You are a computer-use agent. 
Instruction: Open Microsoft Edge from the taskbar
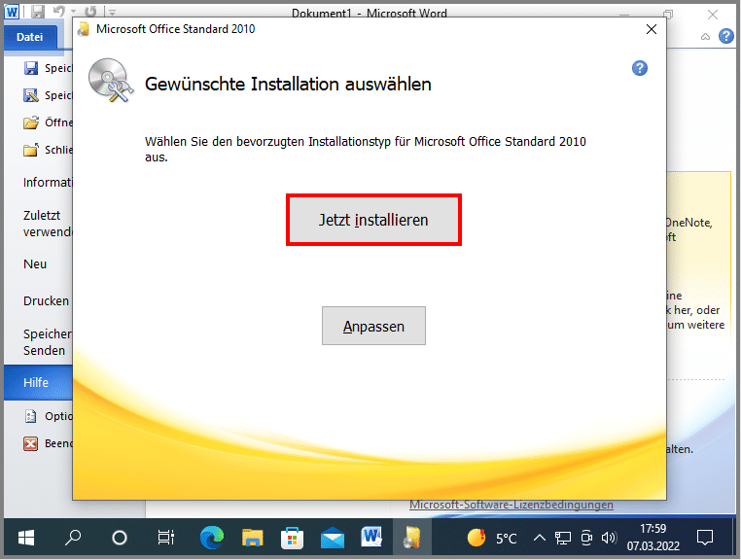click(x=211, y=537)
